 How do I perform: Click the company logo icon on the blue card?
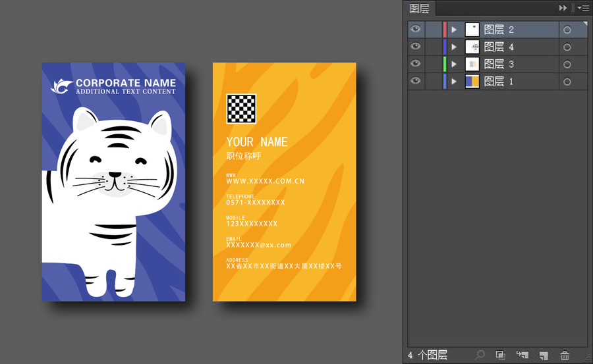pyautogui.click(x=62, y=87)
